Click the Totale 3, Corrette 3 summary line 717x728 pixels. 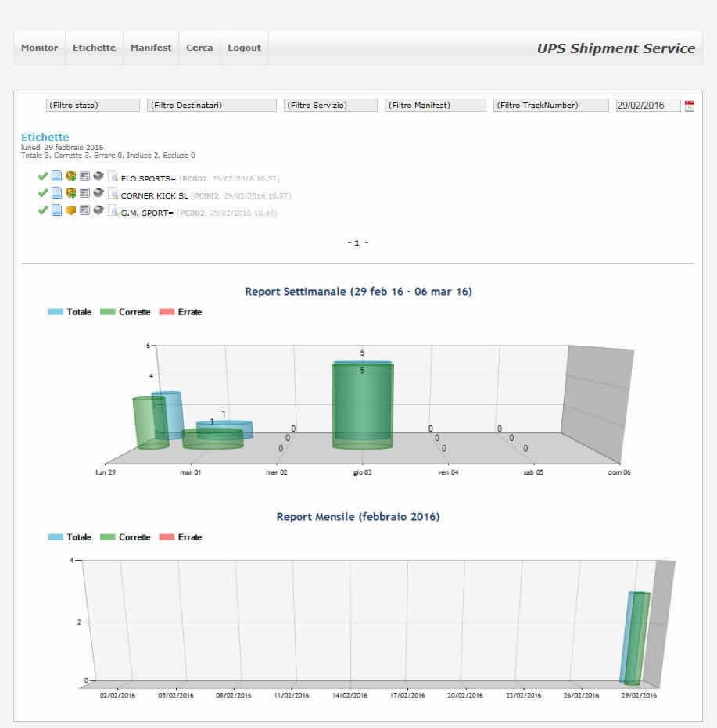(x=108, y=156)
